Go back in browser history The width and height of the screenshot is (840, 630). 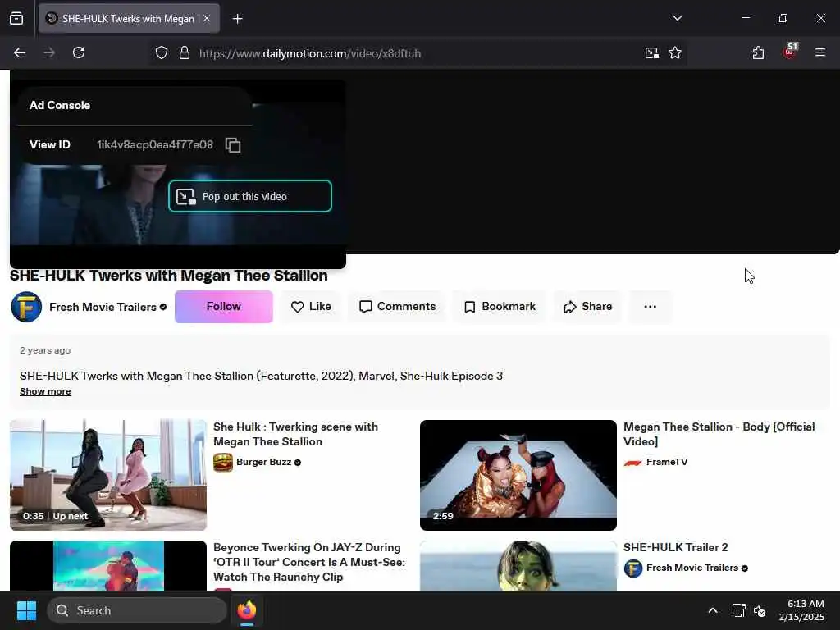20,52
